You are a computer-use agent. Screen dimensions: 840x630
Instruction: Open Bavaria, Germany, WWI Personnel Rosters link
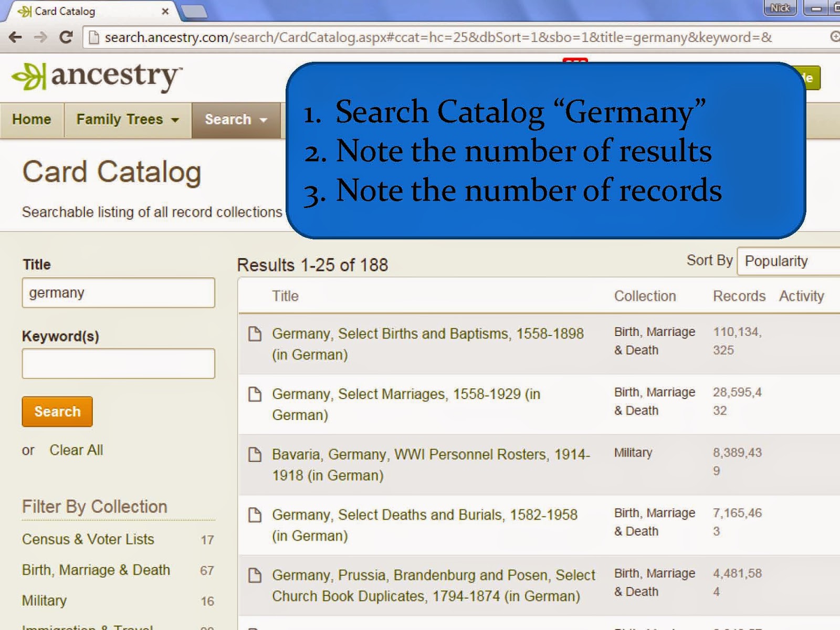431,465
